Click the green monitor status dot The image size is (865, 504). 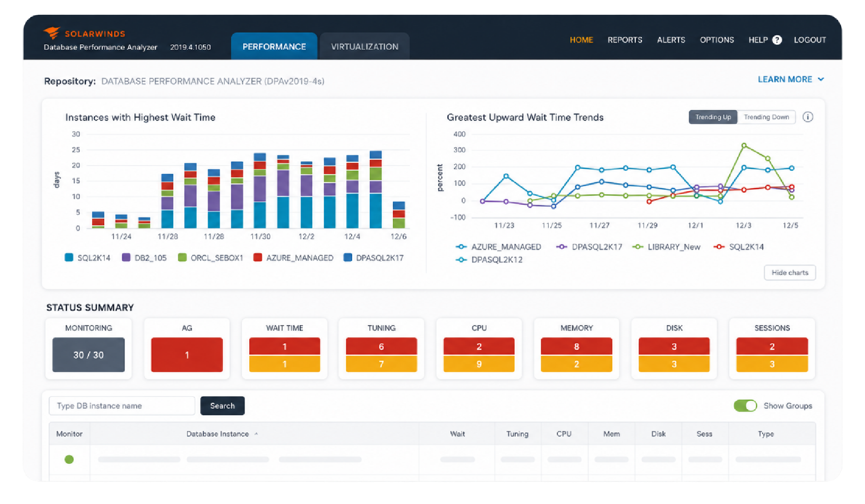pos(69,459)
